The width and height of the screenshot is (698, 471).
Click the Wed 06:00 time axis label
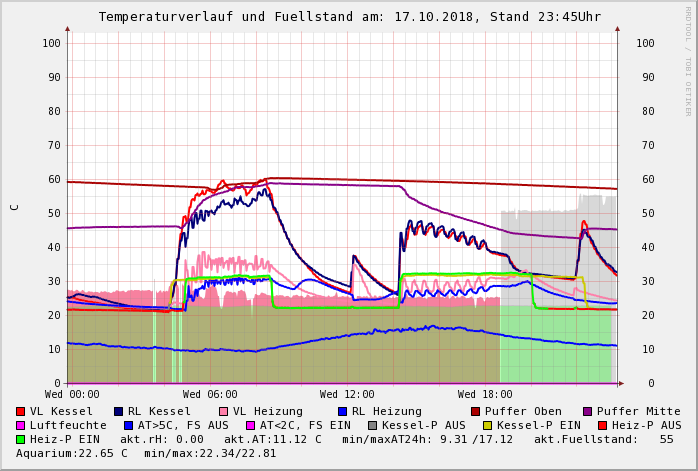pos(210,394)
